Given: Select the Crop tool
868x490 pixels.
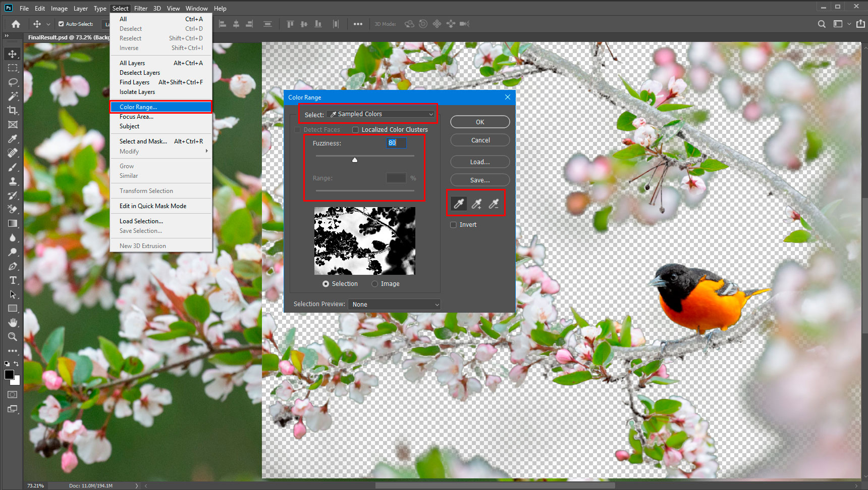Looking at the screenshot, I should click(x=13, y=110).
